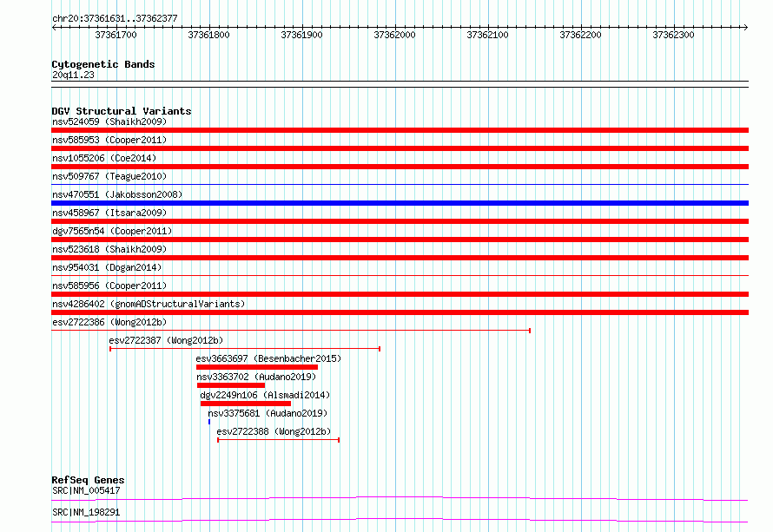Click the nsv524059 (Shaikh2009) variant label

[109, 122]
